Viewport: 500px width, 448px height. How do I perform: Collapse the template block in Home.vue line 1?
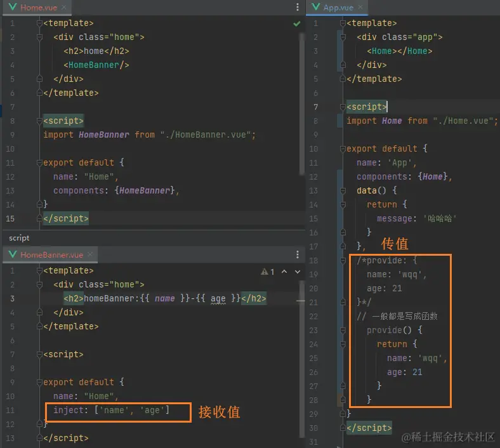(39, 23)
